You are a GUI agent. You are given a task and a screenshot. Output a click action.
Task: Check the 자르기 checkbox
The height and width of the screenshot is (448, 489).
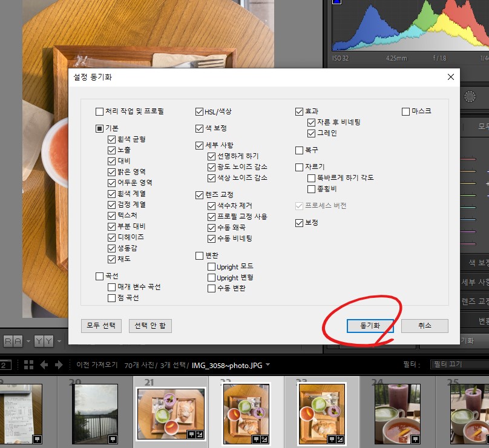pos(299,167)
